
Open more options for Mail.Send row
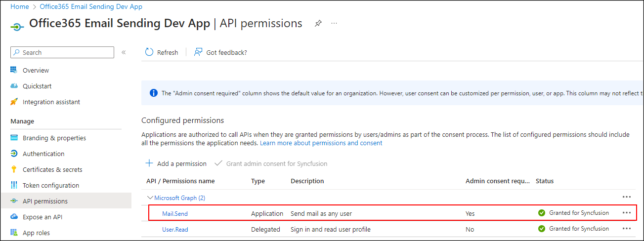click(627, 213)
